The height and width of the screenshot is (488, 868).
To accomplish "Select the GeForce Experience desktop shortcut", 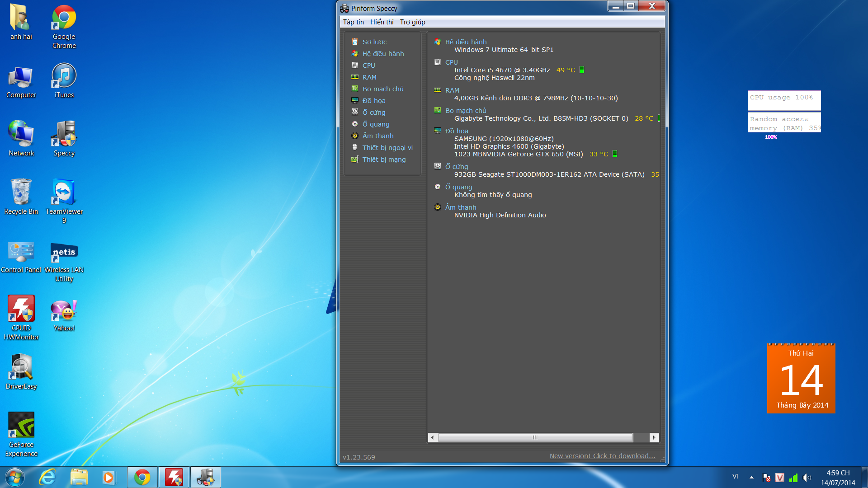I will 21,435.
